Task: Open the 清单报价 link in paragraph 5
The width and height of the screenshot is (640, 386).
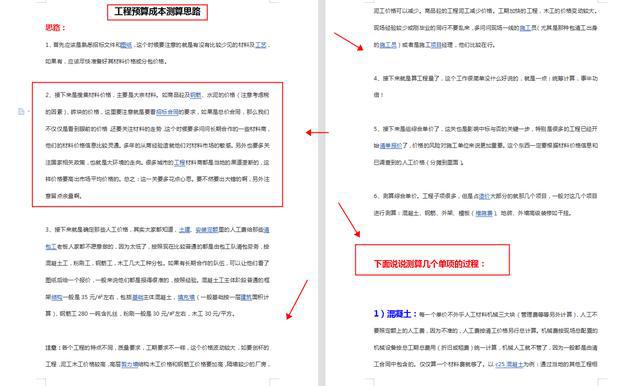Action: click(391, 146)
